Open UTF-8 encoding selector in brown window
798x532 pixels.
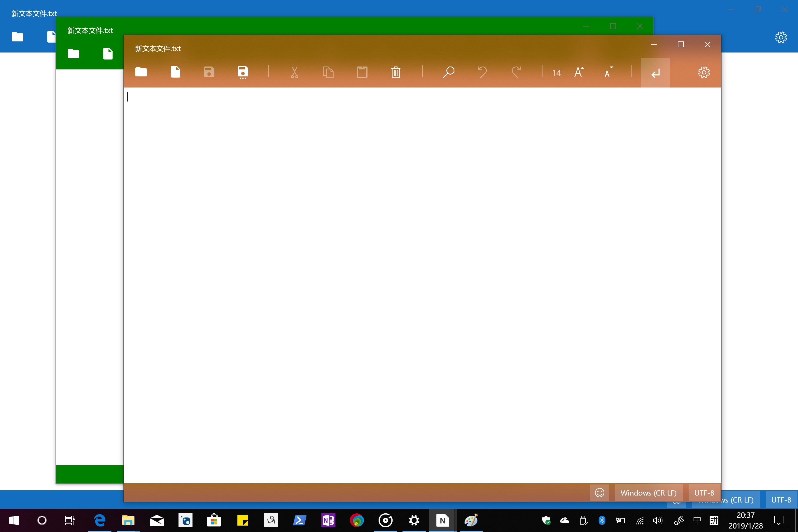point(704,493)
